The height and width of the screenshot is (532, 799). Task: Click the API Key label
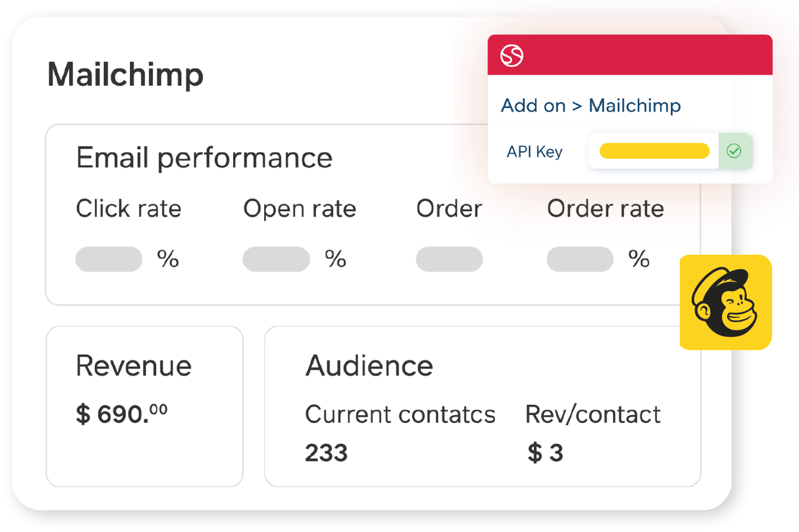pyautogui.click(x=534, y=152)
